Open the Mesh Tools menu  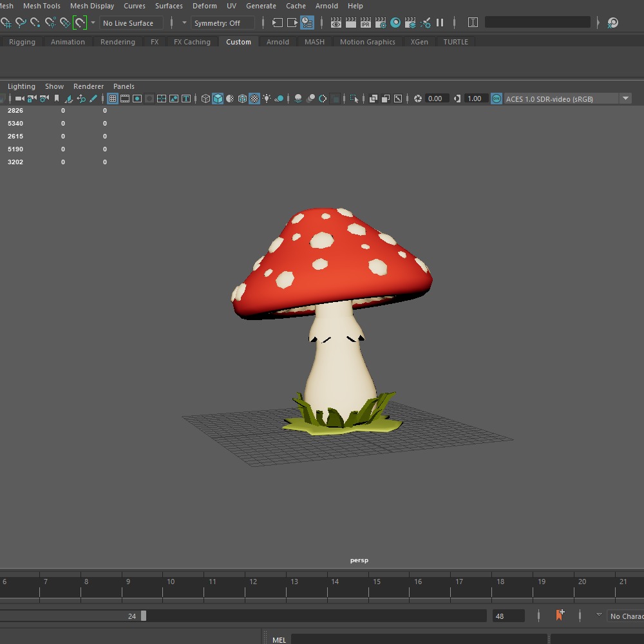[x=41, y=6]
